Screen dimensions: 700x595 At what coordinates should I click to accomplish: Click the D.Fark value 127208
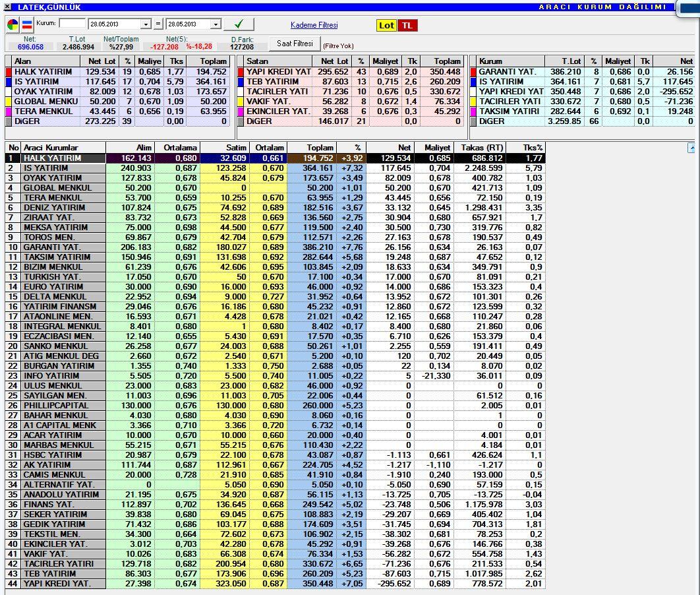(x=242, y=47)
